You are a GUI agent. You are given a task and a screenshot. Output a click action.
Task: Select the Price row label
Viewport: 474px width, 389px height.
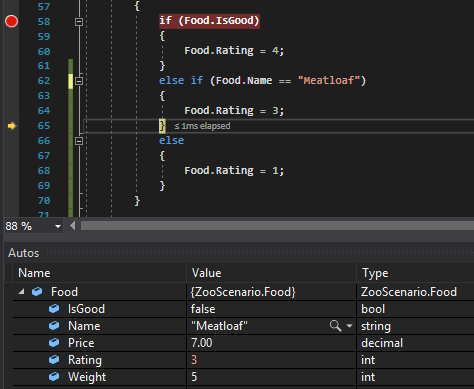(x=81, y=343)
